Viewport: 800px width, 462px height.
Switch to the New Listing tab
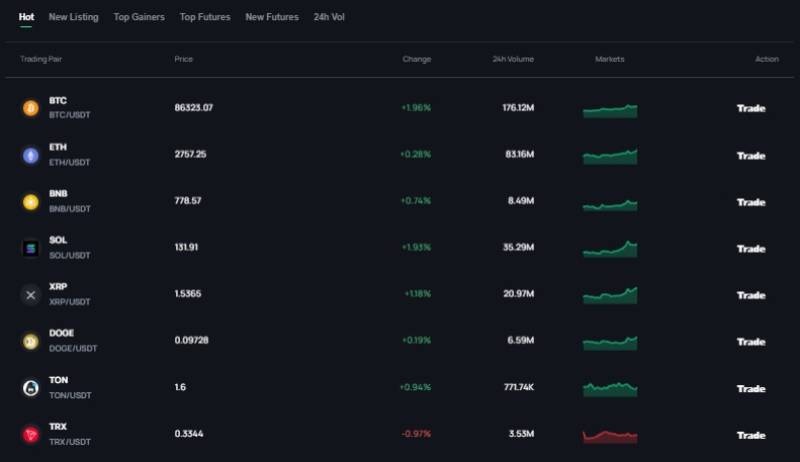(73, 17)
